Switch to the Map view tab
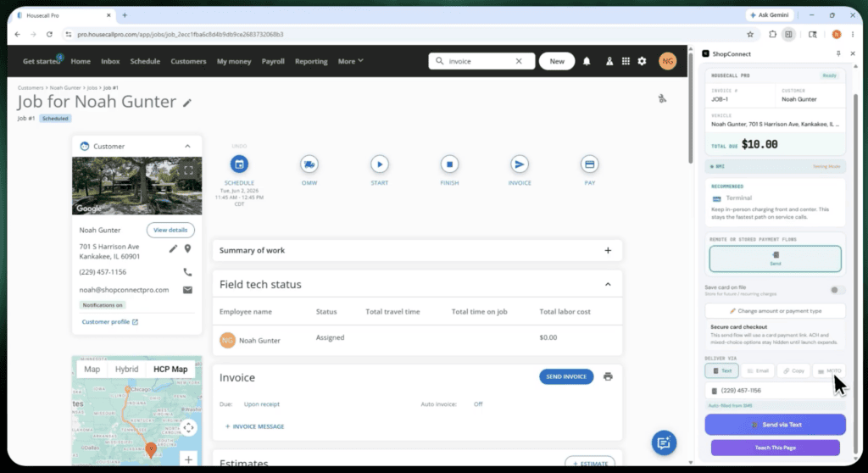This screenshot has height=473, width=868. (x=92, y=370)
